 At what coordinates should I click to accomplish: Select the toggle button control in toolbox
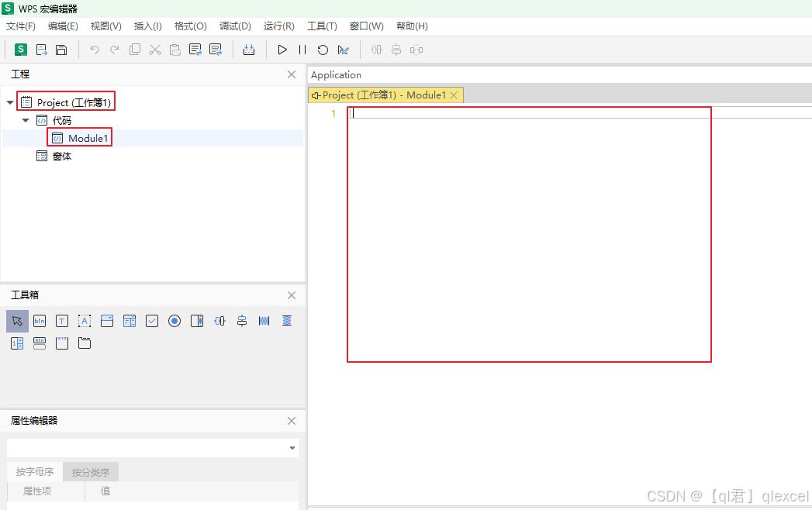[x=40, y=343]
